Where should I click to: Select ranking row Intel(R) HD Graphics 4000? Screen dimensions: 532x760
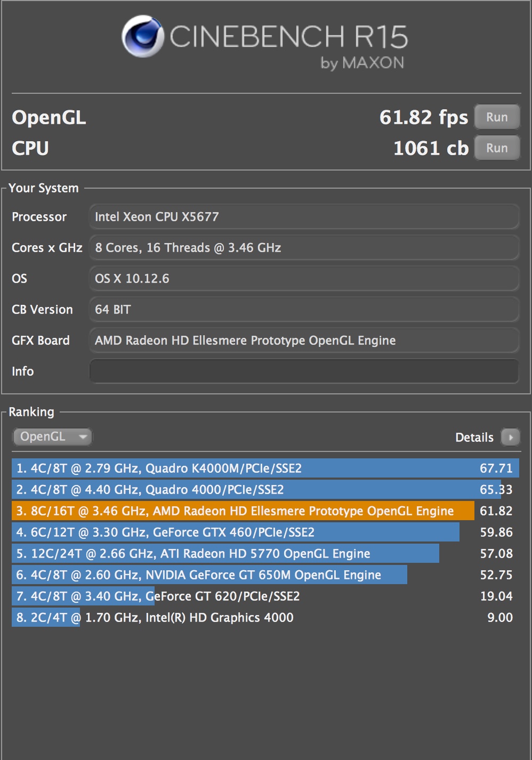coord(265,618)
